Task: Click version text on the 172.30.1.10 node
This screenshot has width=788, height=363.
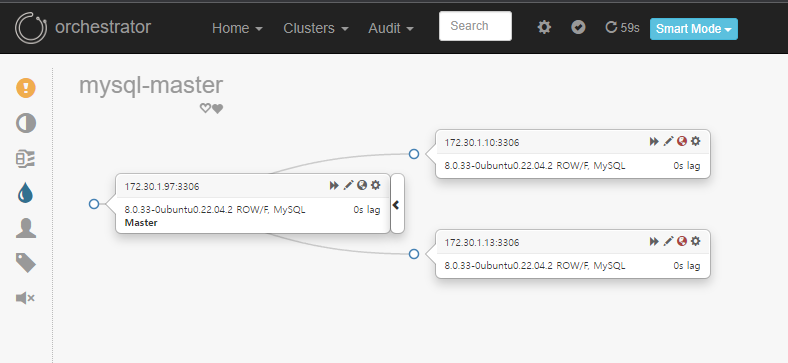Action: point(535,166)
